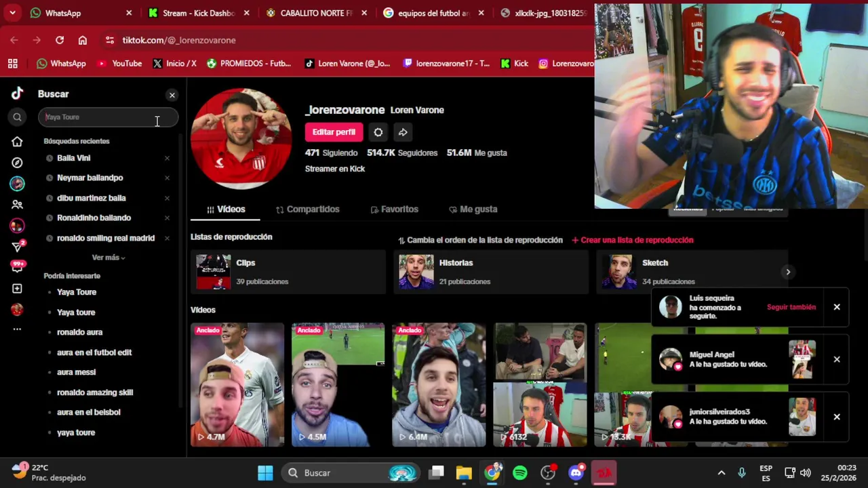Switch to the Videos tab
Image resolution: width=868 pixels, height=488 pixels.
[x=225, y=209]
